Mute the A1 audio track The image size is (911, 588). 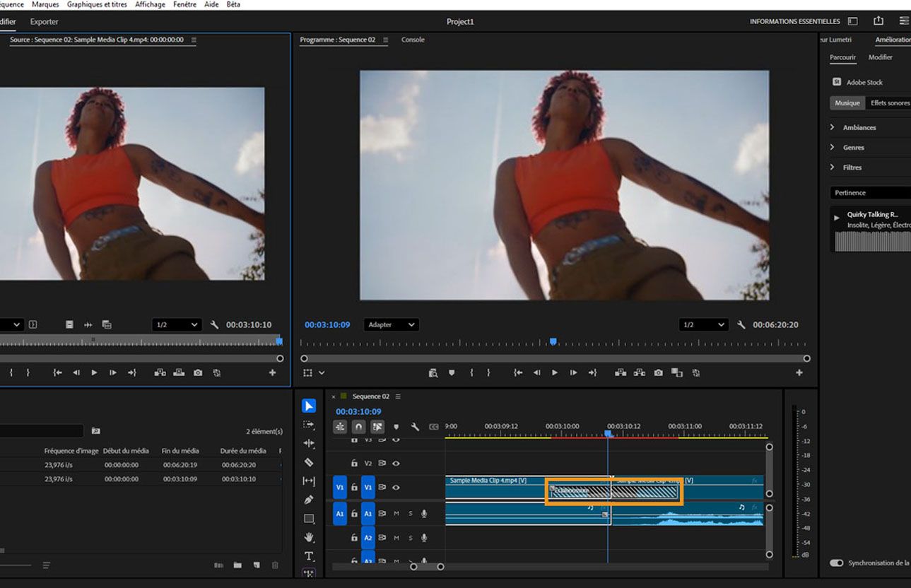[x=396, y=513]
